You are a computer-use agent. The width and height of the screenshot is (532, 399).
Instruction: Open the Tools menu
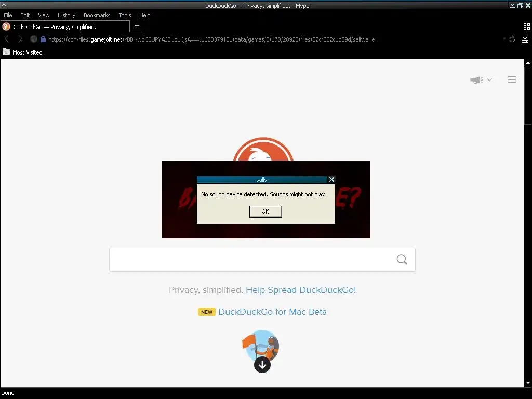tap(125, 15)
